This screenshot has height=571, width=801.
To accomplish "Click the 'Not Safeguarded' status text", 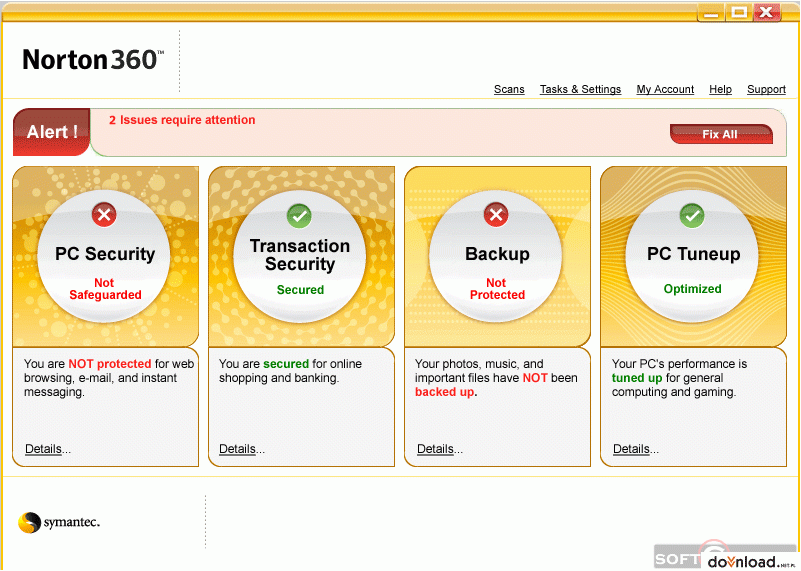I will coord(105,289).
